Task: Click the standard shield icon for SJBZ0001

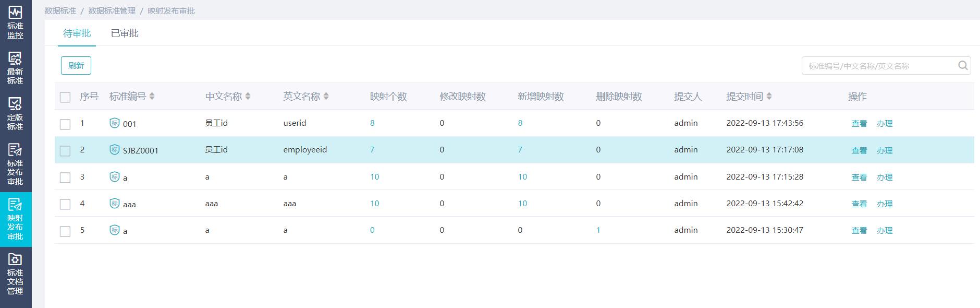Action: pyautogui.click(x=115, y=150)
